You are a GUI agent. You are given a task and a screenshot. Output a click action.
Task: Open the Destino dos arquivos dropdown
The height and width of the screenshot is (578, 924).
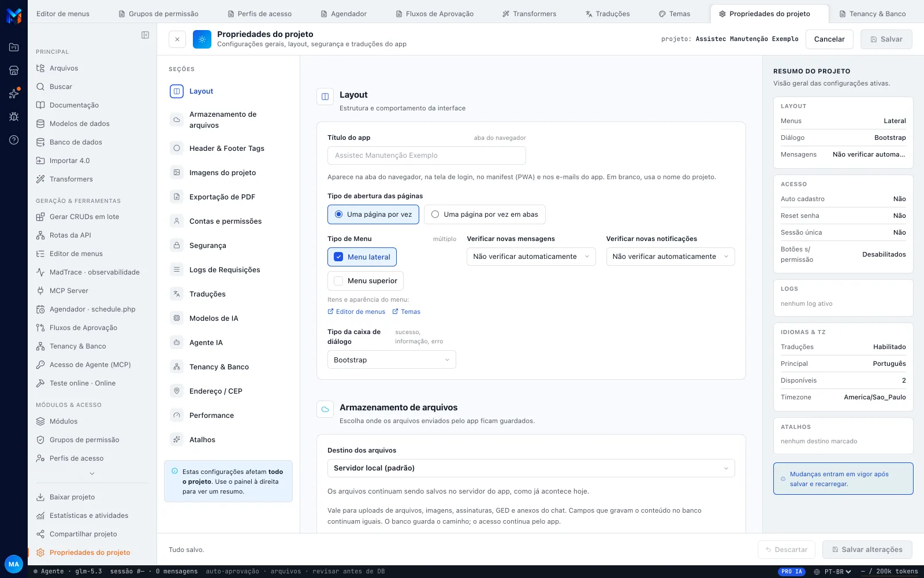pos(531,468)
